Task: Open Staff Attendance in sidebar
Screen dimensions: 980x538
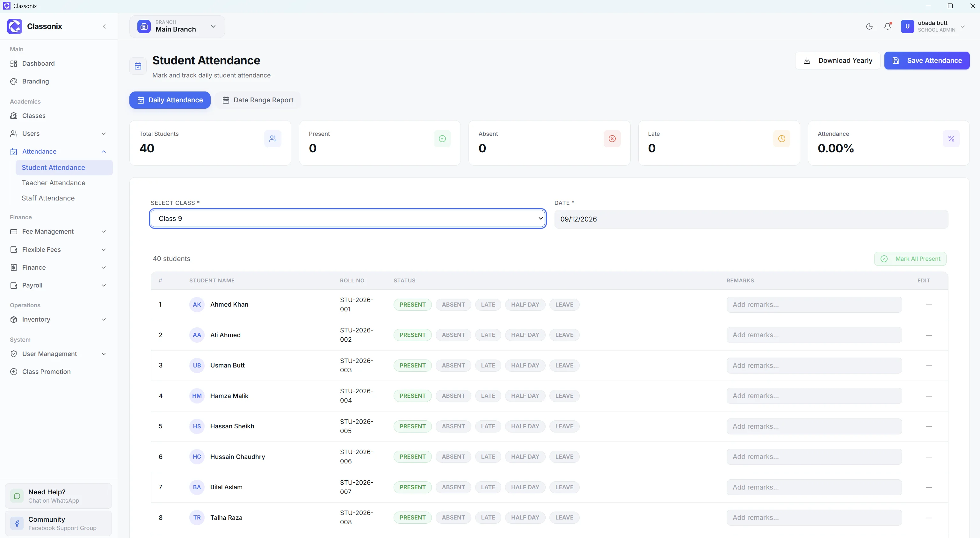Action: [x=64, y=198]
